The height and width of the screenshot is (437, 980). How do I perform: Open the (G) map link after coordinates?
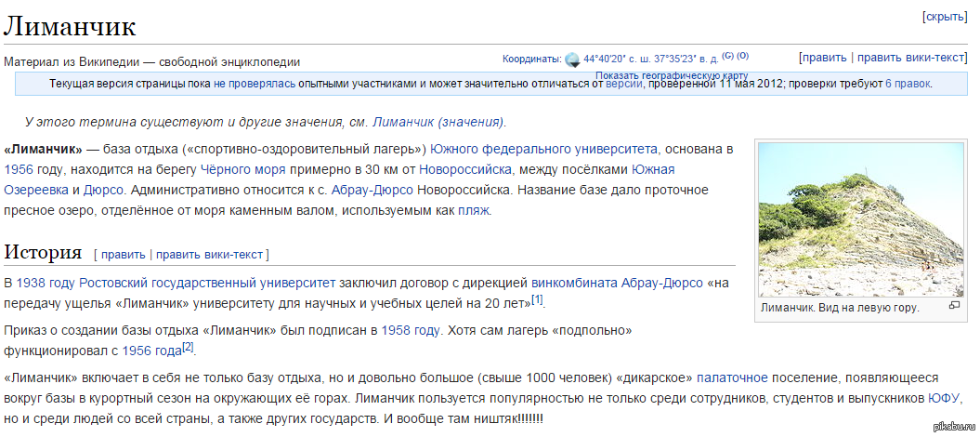[728, 56]
